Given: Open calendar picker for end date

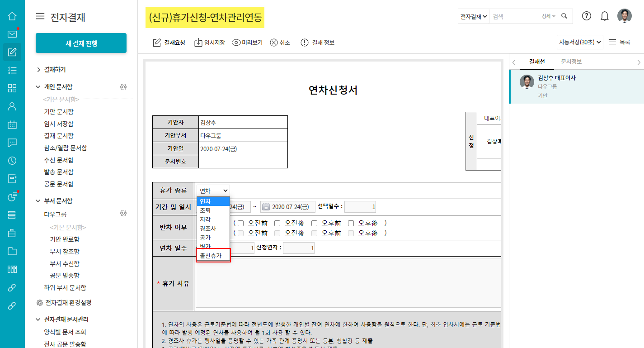Looking at the screenshot, I should tap(266, 207).
